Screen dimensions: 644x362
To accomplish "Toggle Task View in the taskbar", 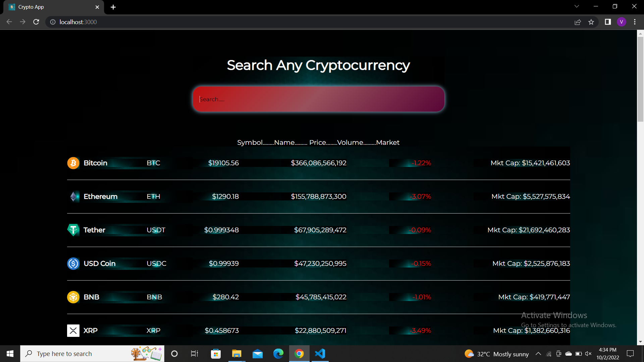I will point(194,354).
